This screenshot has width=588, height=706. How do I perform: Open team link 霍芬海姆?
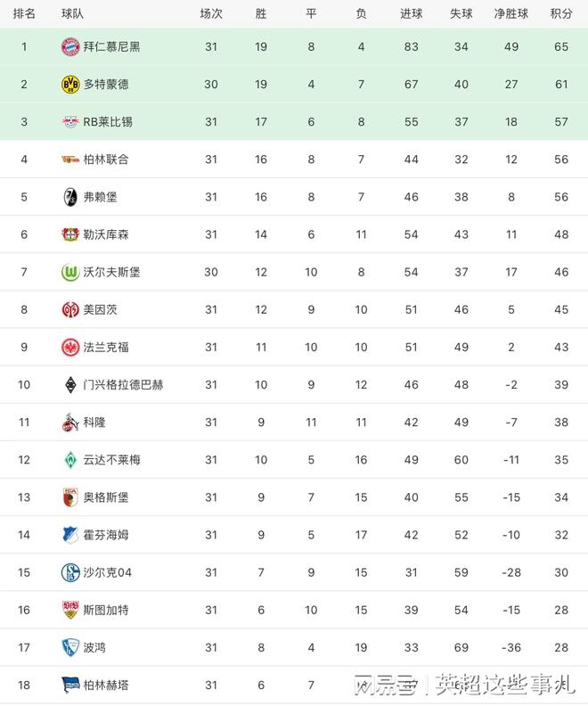(106, 535)
